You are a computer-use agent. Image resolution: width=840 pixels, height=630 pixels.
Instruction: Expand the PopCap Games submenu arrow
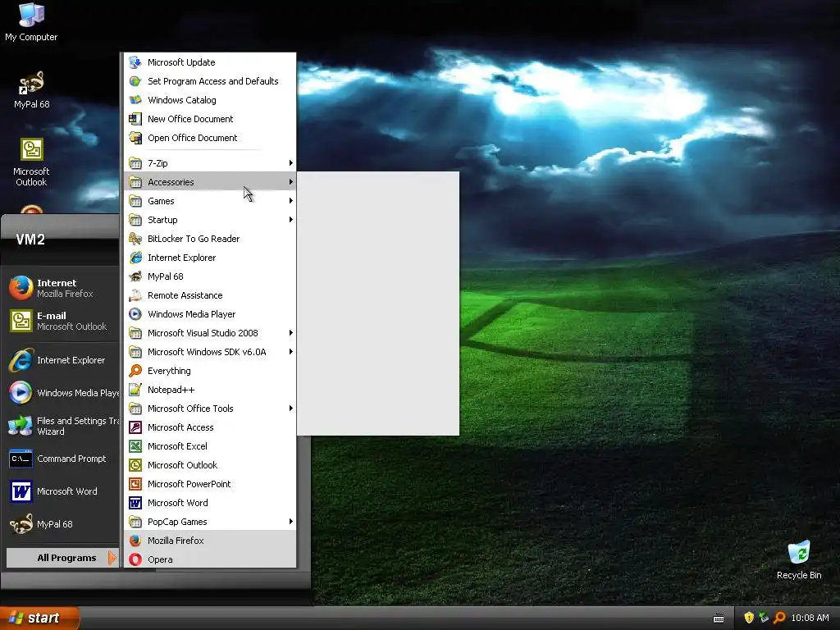click(291, 522)
